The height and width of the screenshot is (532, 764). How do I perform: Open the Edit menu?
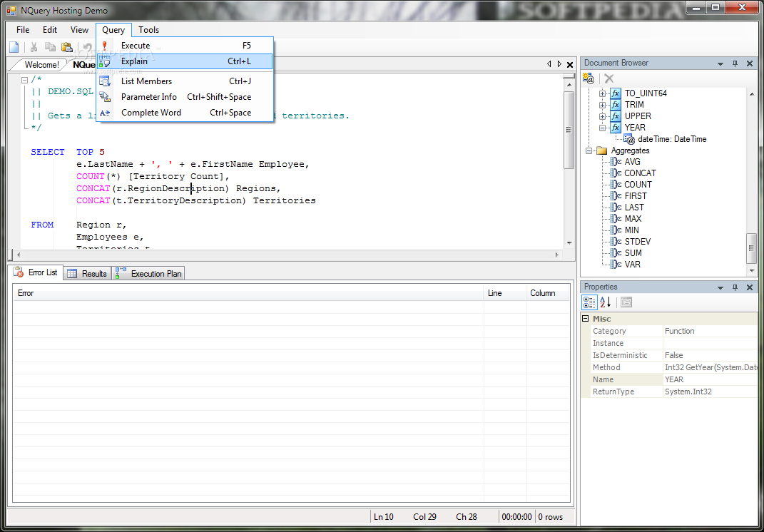(x=50, y=30)
